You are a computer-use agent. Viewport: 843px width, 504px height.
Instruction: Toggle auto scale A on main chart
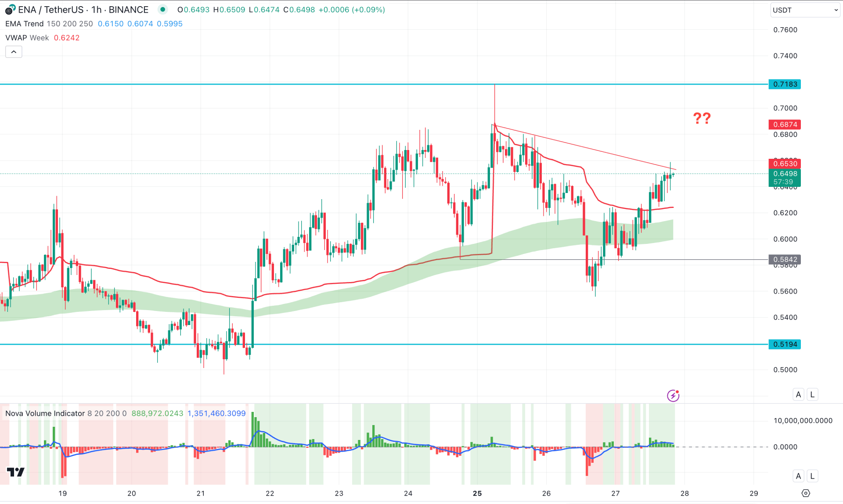point(799,394)
